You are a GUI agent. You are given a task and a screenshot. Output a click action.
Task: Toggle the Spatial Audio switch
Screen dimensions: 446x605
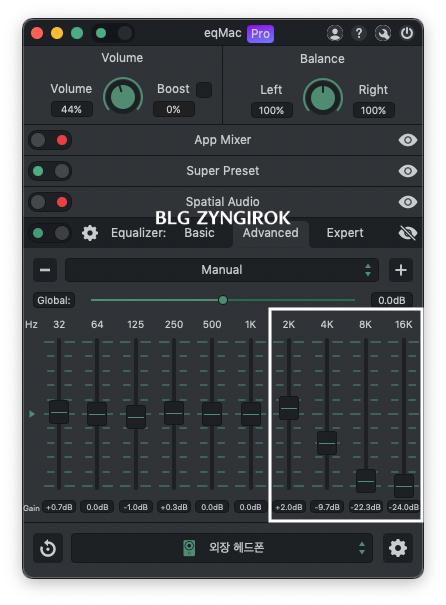tap(50, 202)
